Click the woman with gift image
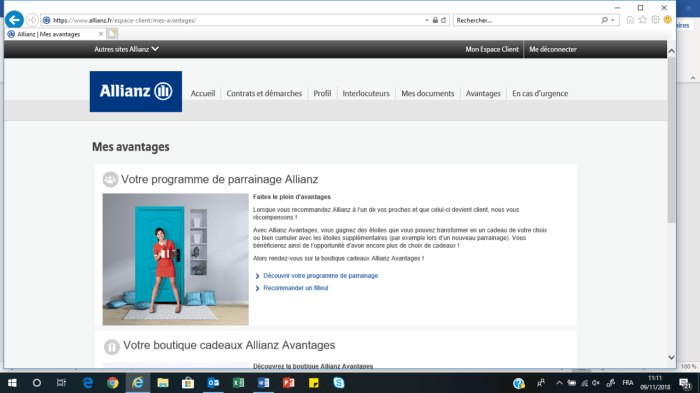 (x=175, y=259)
